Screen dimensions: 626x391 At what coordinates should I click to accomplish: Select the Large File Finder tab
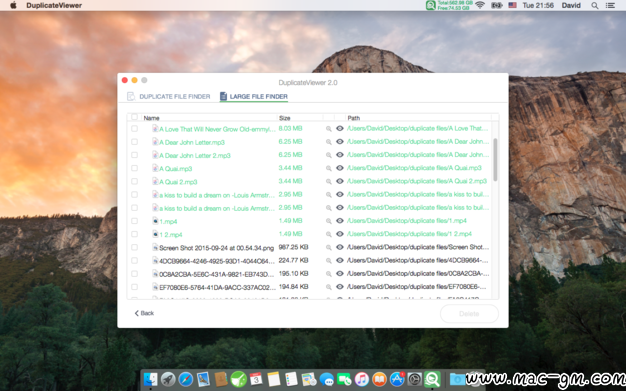[x=254, y=96]
